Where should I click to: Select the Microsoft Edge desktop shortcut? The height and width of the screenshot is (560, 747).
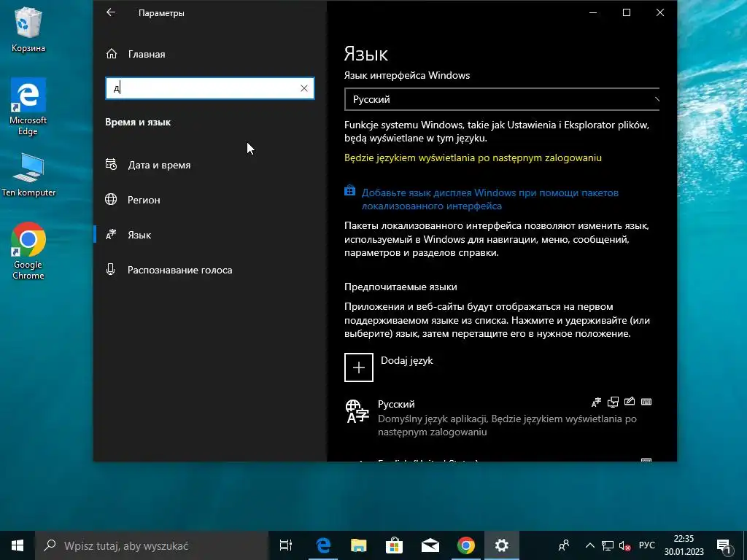coord(28,106)
